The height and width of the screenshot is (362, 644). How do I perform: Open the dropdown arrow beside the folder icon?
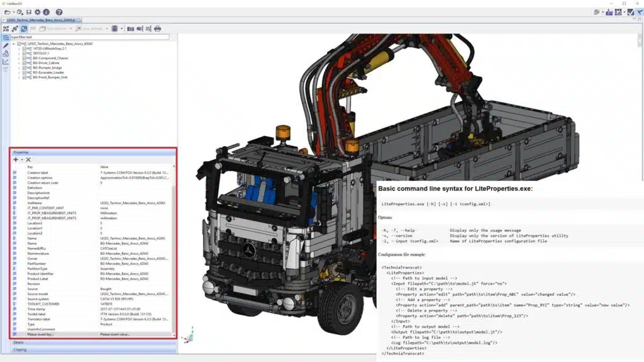pyautogui.click(x=13, y=13)
